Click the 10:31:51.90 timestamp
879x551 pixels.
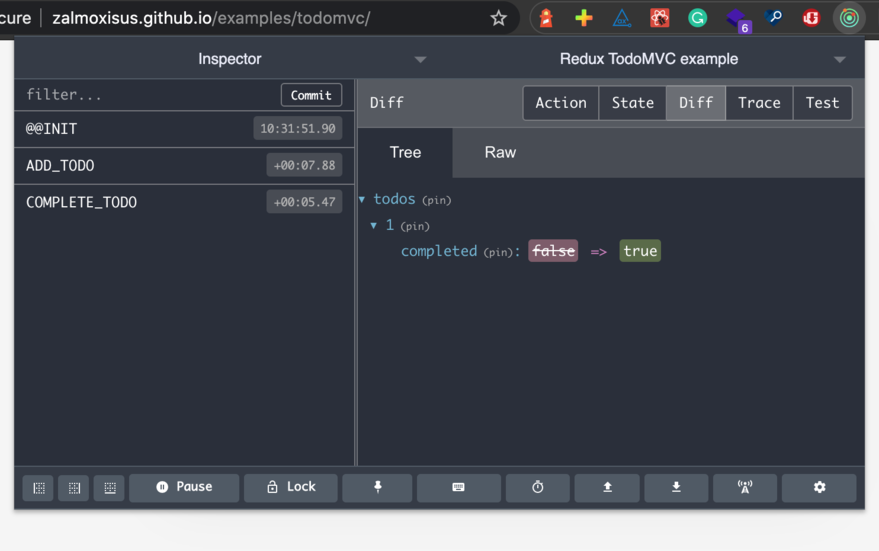tap(298, 128)
